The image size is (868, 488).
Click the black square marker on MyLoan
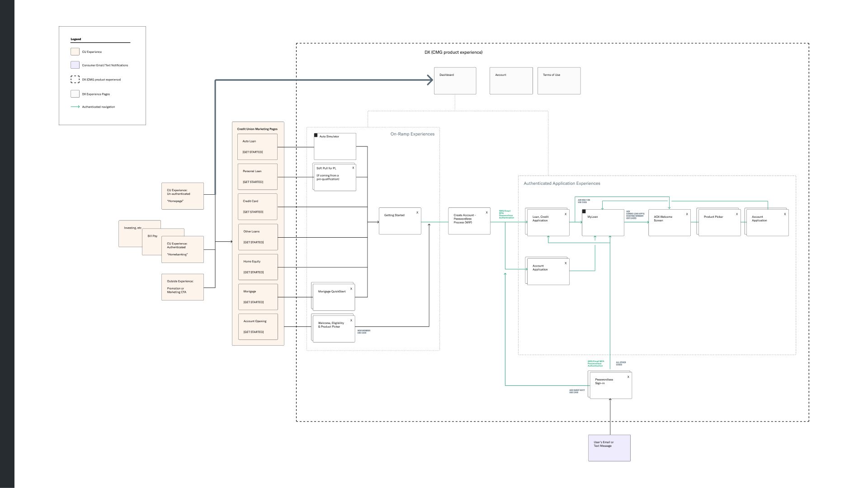(584, 211)
